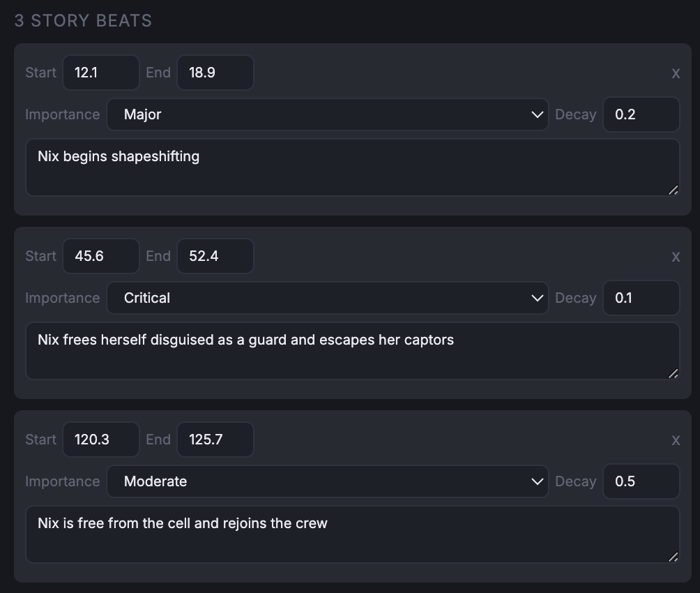Viewport: 700px width, 593px height.
Task: Open the Critical importance dropdown
Action: [328, 298]
